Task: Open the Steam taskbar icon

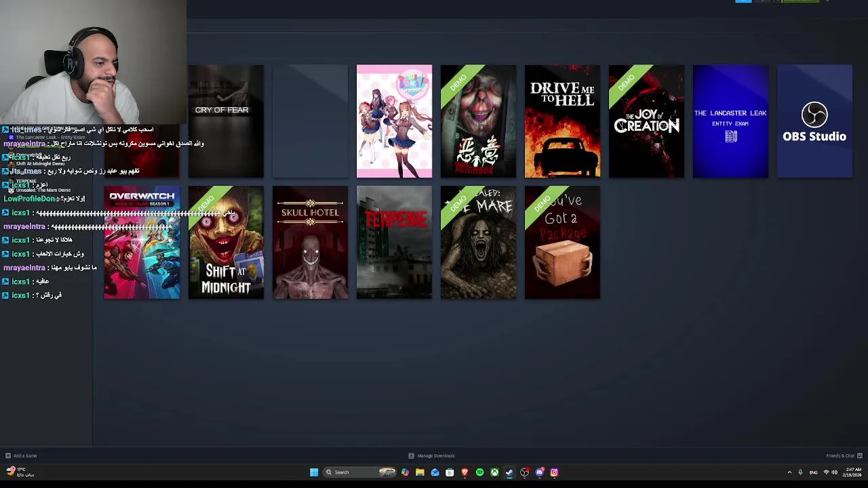Action: [509, 472]
